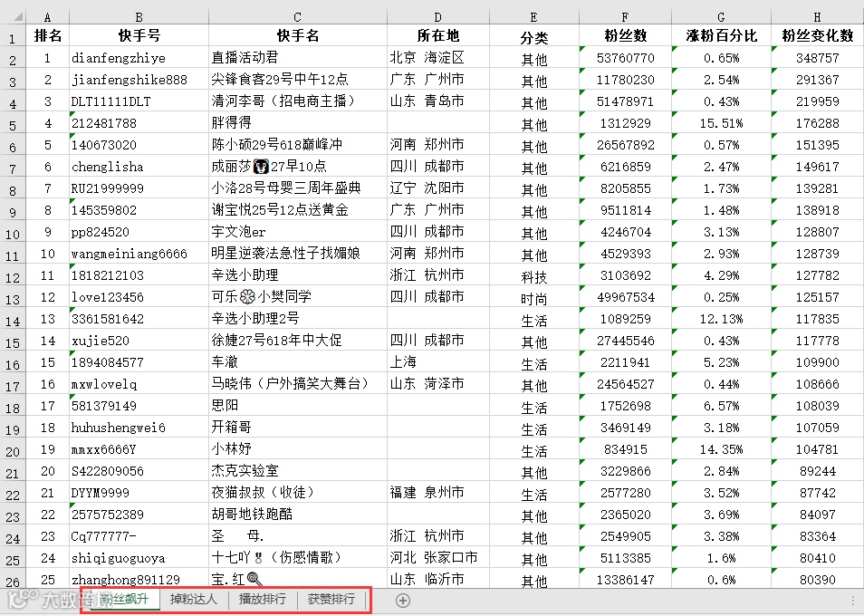Click the 科技 category cell
The image size is (864, 616).
(x=533, y=274)
